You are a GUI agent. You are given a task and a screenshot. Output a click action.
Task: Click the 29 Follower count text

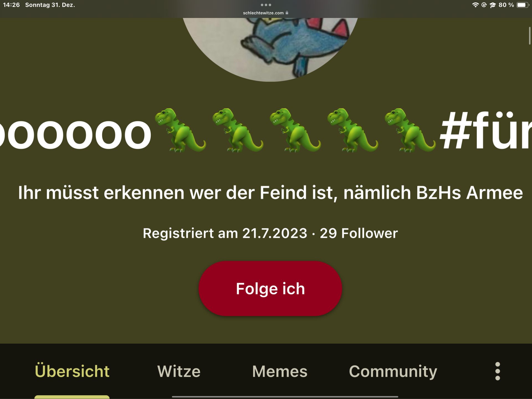pyautogui.click(x=359, y=233)
